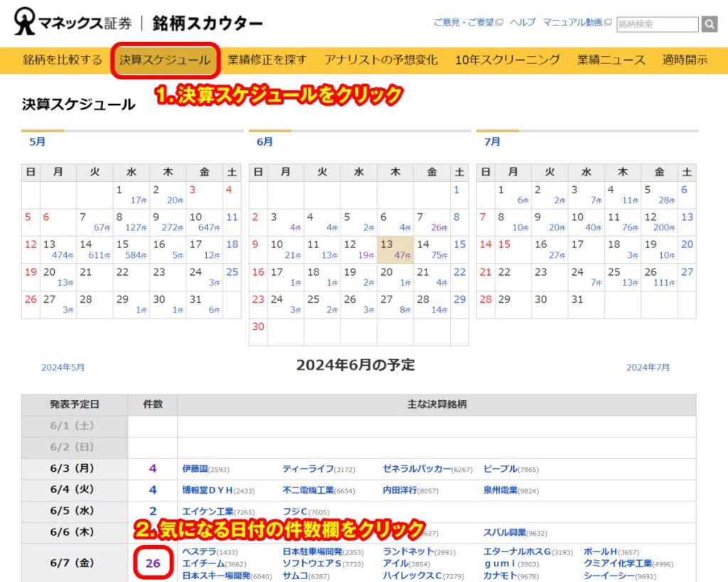
Task: Open ソフトウェアS(3733) stock link
Action: 323,564
